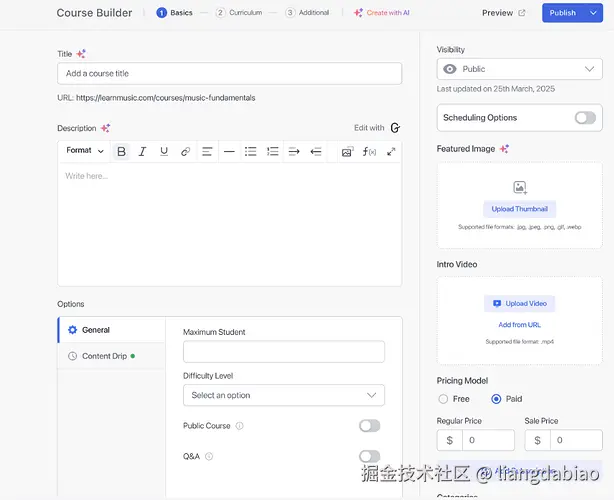Screen dimensions: 614x500
Task: Generate course title with AI sparkle icon
Action: coord(81,54)
